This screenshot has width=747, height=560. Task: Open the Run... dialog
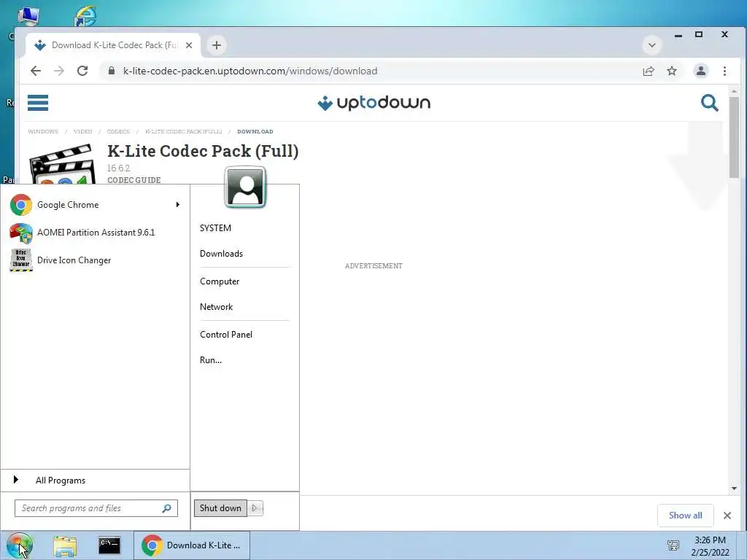(211, 360)
